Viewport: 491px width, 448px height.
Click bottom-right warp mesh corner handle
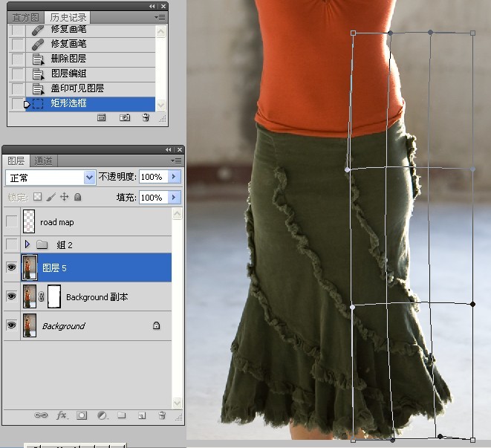(473, 440)
